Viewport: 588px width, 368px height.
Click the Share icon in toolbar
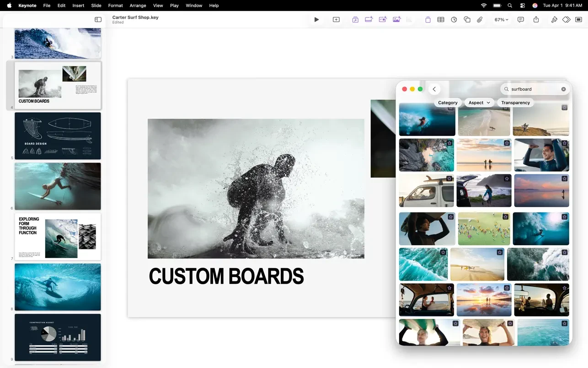(536, 20)
